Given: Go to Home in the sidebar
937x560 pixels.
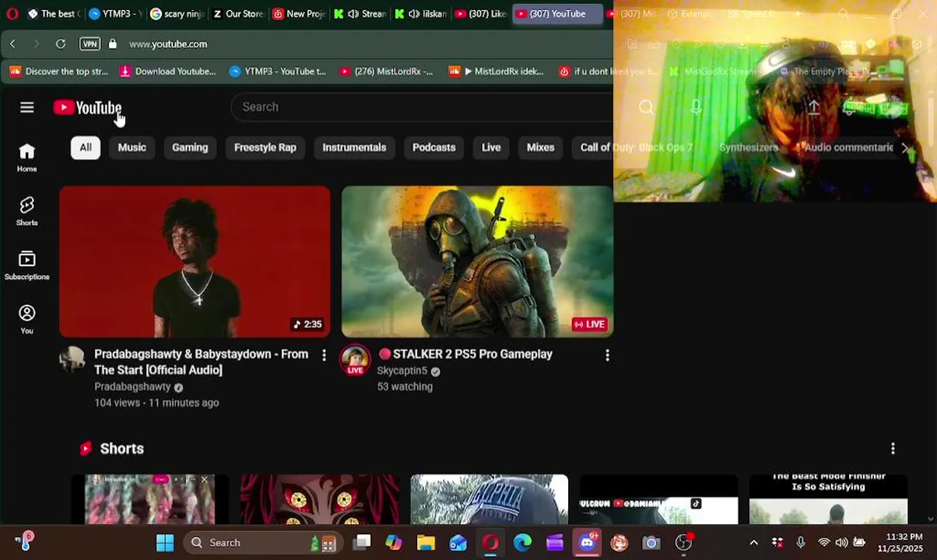Looking at the screenshot, I should [x=27, y=158].
